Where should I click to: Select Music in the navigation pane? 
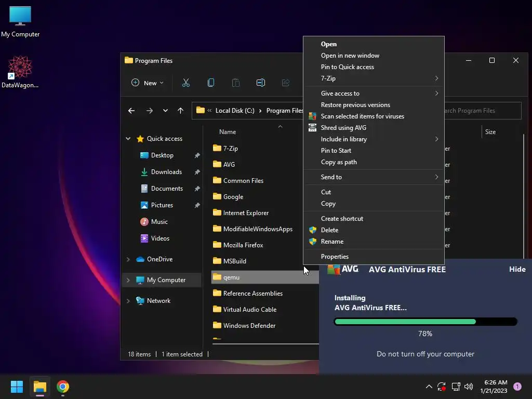pyautogui.click(x=159, y=222)
